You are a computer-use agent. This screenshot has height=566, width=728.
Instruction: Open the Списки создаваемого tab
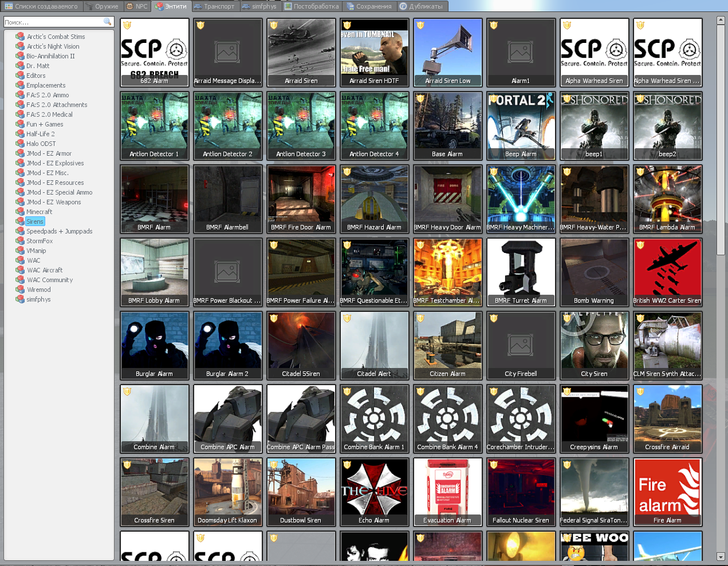tap(42, 6)
